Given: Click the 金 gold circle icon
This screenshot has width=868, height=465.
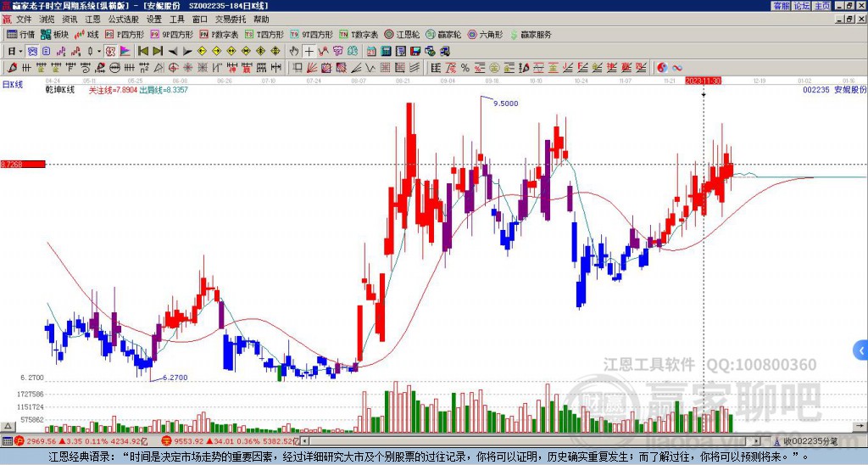Looking at the screenshot, I should coord(494,68).
